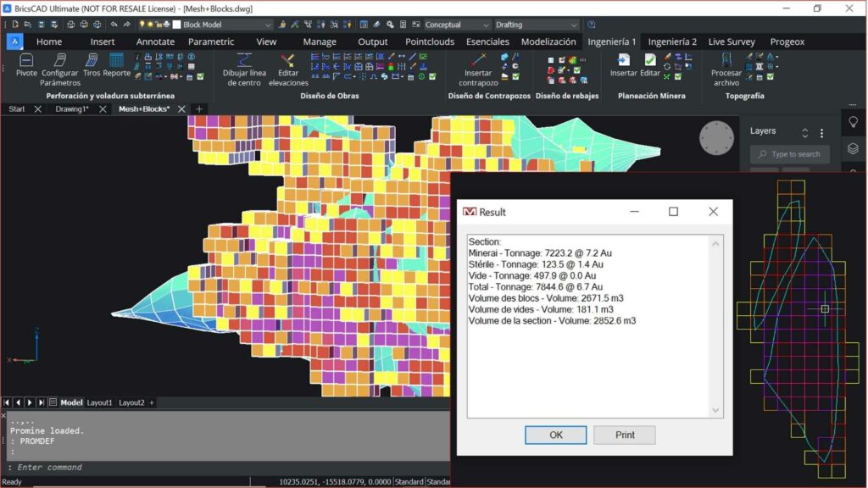Click the 'Minerai - Tonnage' result line

click(x=540, y=253)
